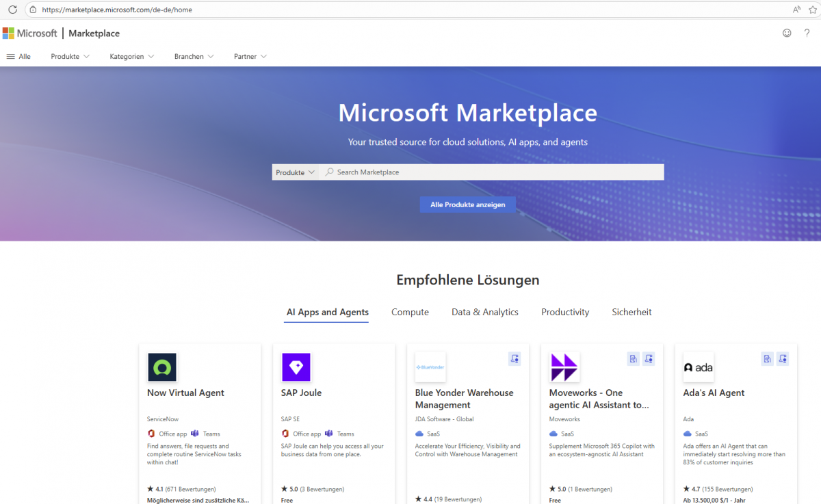821x504 pixels.
Task: Switch to the Compute tab
Action: [x=410, y=312]
